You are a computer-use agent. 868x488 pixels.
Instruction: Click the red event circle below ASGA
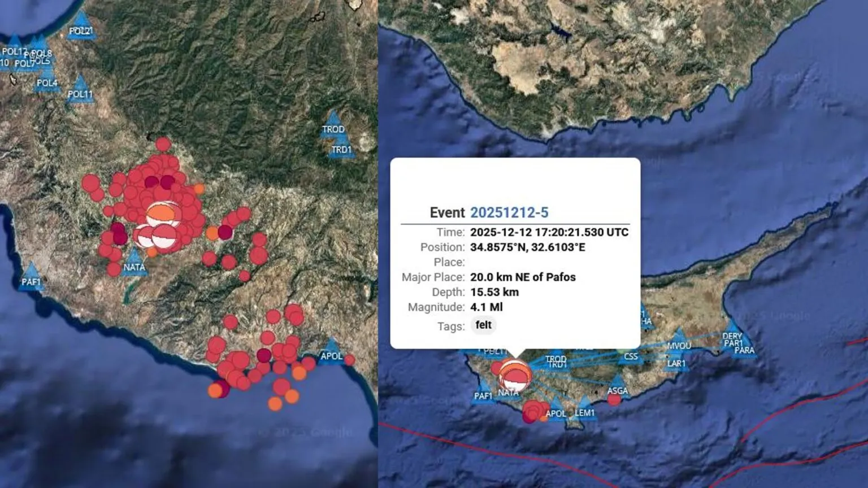point(614,400)
